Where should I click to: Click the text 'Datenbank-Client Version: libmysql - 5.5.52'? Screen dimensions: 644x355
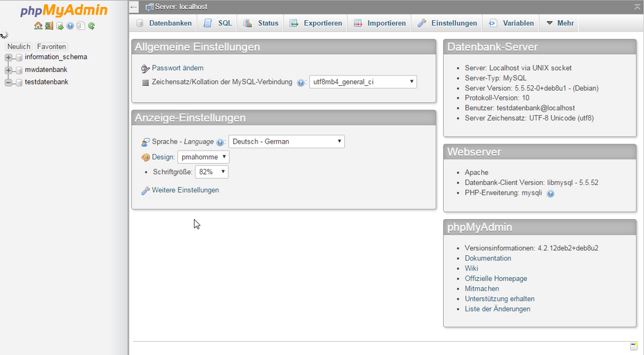(x=531, y=182)
